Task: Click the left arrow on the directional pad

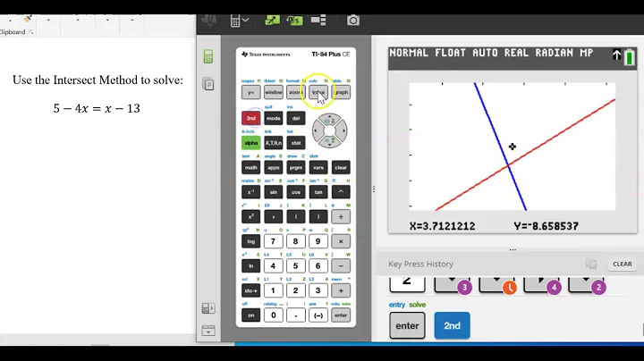Action: tap(317, 130)
